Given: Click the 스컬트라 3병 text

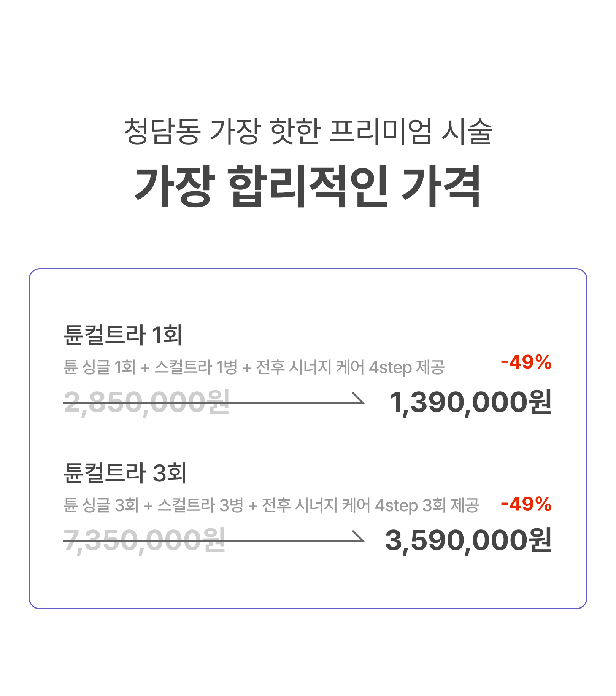Looking at the screenshot, I should coord(200,505).
